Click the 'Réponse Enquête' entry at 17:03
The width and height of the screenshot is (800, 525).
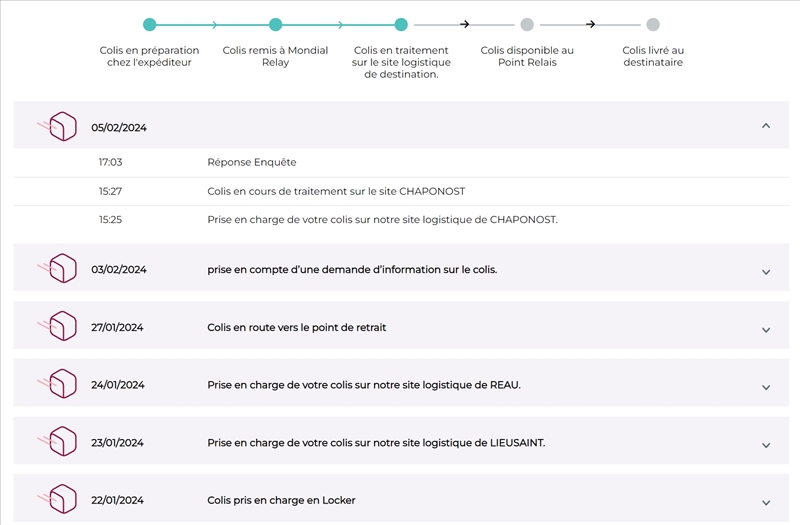pos(252,162)
